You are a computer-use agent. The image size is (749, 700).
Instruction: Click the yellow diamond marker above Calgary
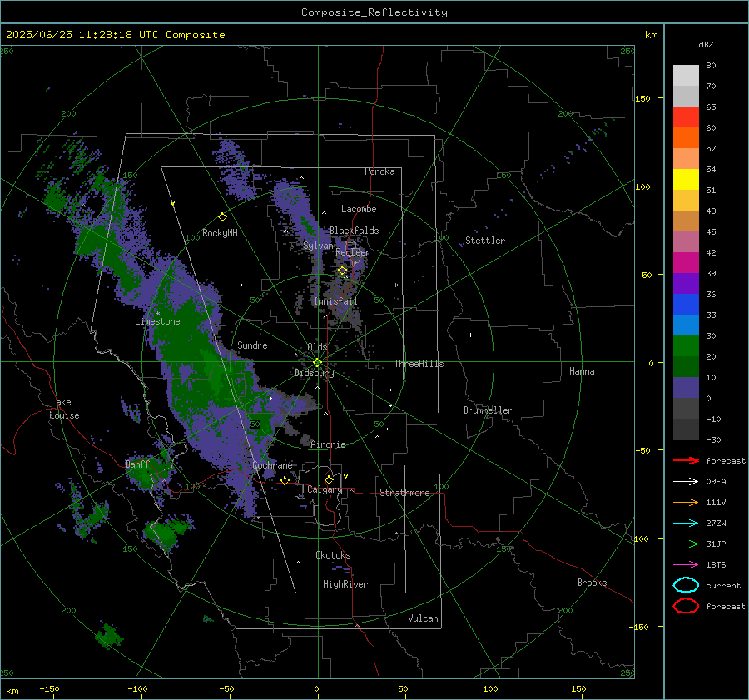click(329, 479)
